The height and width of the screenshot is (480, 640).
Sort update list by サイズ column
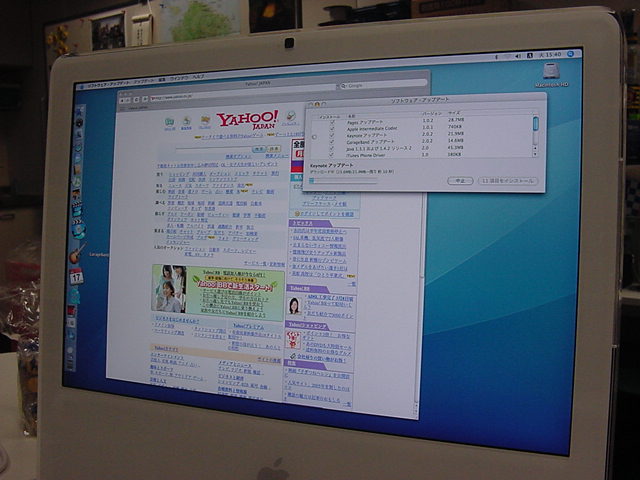[454, 113]
